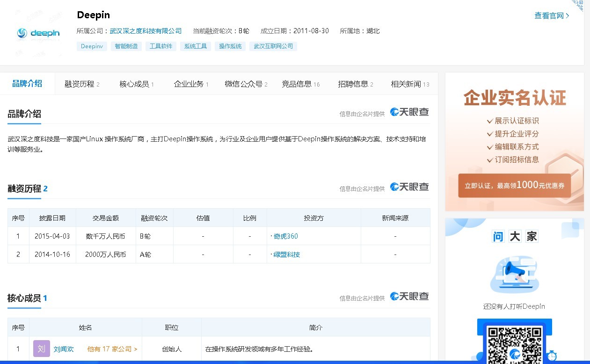
Task: Click the 操作系统 tag
Action: click(x=230, y=46)
